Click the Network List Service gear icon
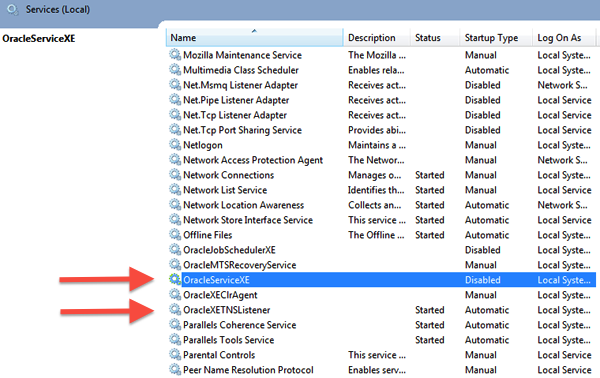 coord(175,190)
